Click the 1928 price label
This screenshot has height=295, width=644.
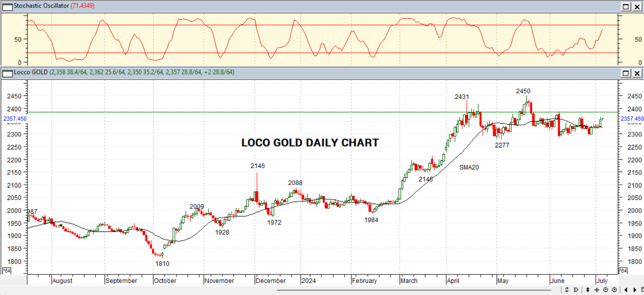tap(222, 232)
